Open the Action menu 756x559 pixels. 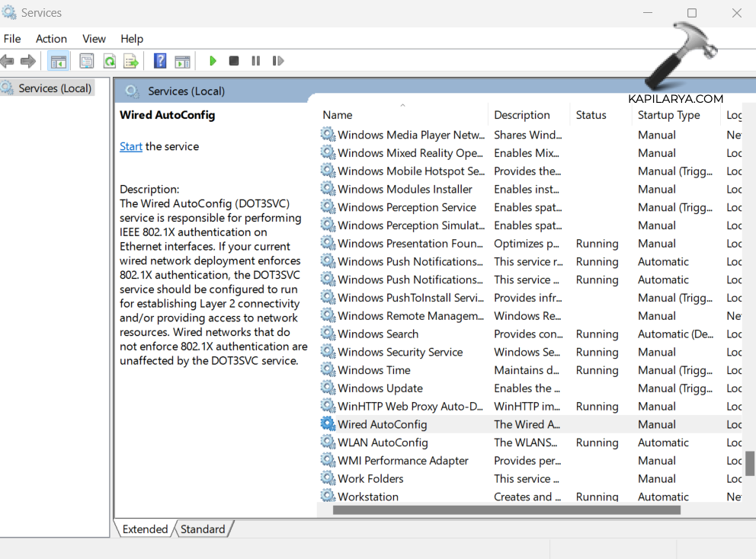point(51,39)
